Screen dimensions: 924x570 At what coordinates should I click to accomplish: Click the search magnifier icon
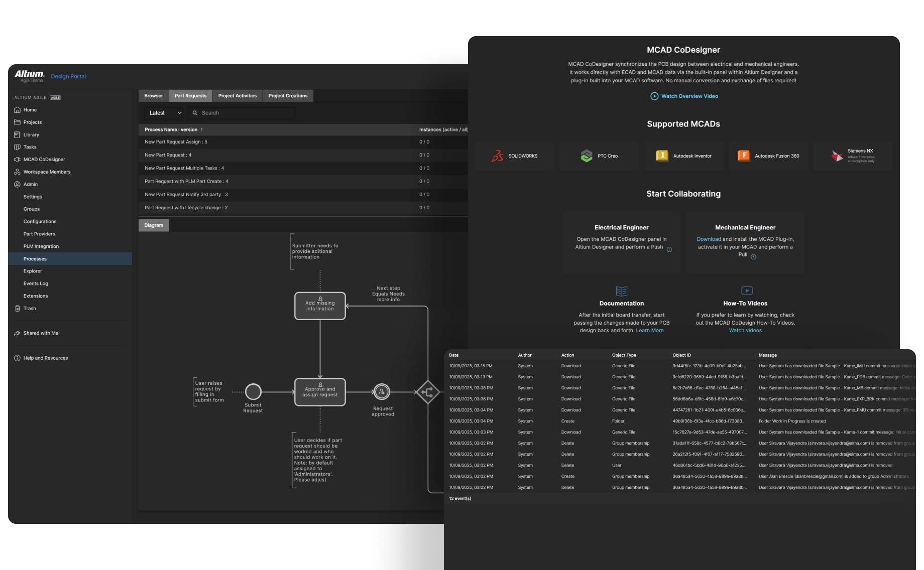coord(195,113)
